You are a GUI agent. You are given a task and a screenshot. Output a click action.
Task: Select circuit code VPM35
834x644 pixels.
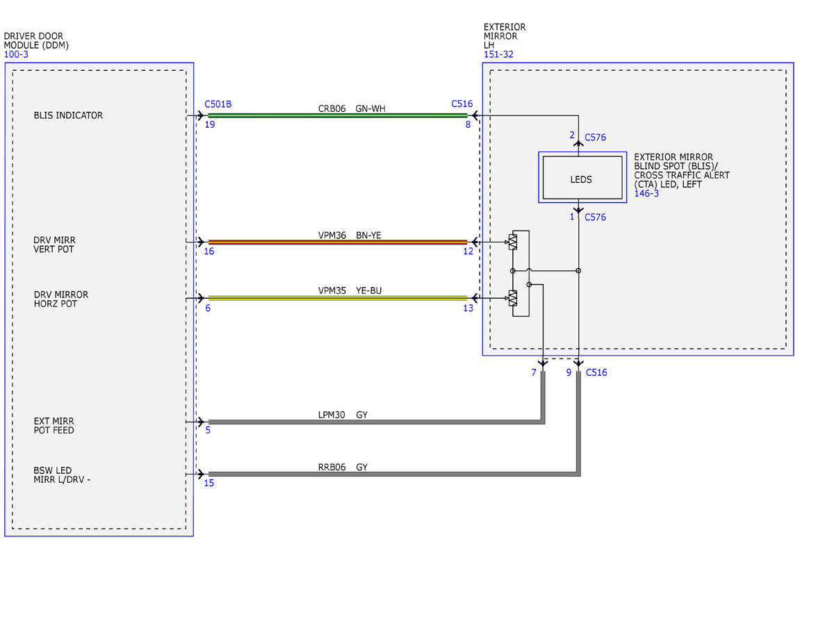[332, 290]
